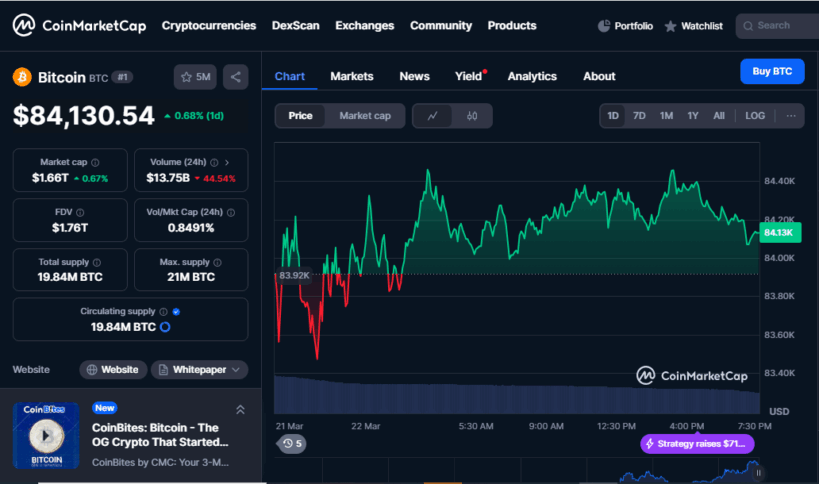Open FDV info icon

coord(80,213)
